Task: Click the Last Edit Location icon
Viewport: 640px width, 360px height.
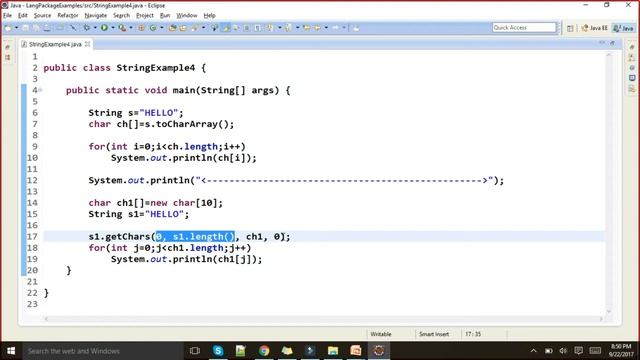Action: (x=306, y=28)
